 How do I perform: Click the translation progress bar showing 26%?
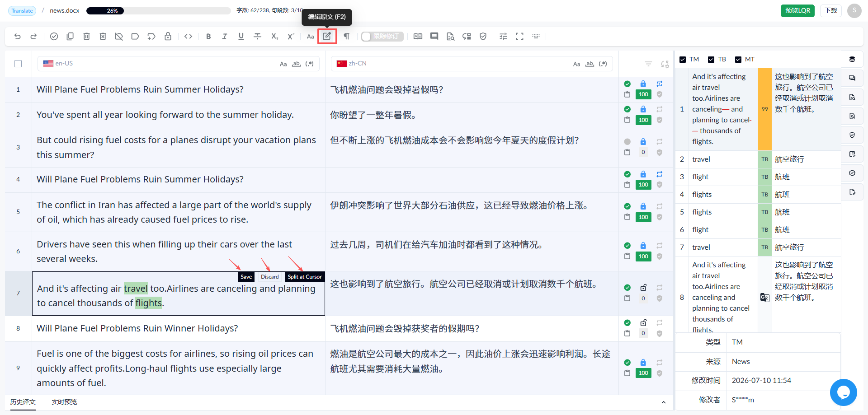coord(159,11)
